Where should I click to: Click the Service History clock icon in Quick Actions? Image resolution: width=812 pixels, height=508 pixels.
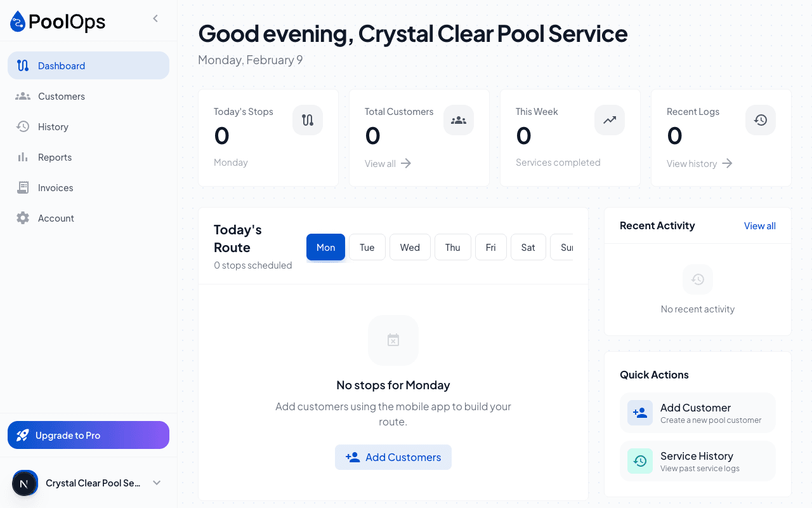pos(640,460)
